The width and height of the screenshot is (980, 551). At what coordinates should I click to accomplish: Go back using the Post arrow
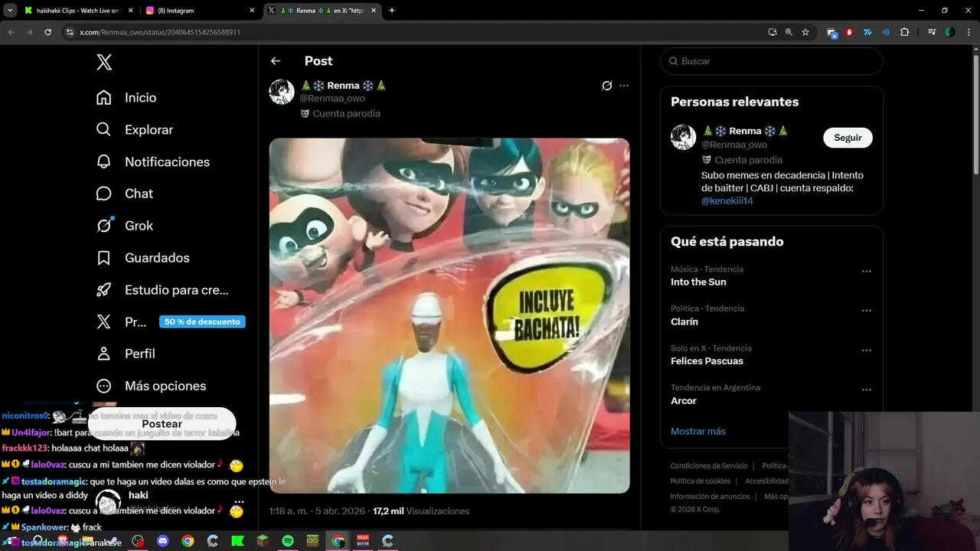276,61
